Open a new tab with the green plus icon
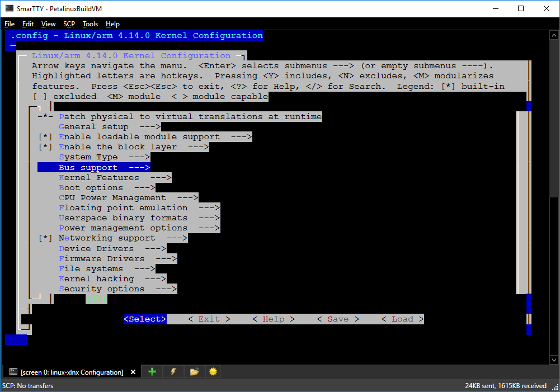Screen dimensions: 560x392 point(152,371)
